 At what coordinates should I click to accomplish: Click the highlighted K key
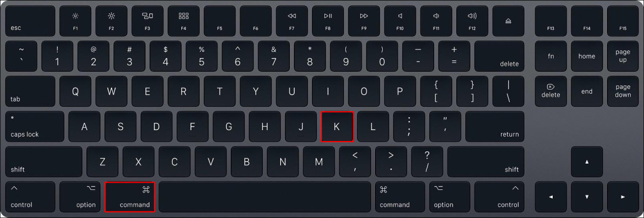(337, 127)
